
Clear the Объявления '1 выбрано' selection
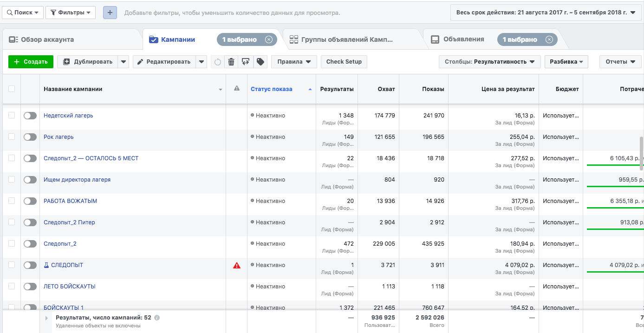point(549,39)
